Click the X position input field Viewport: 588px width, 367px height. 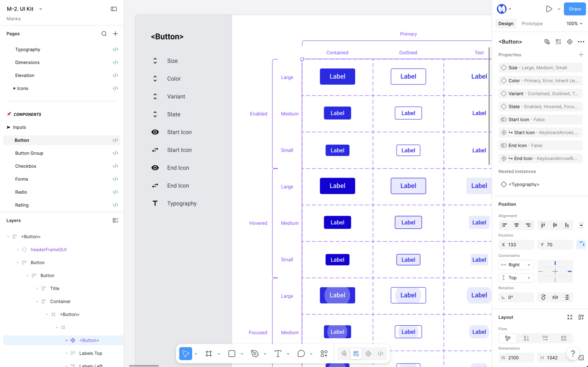[x=516, y=244]
